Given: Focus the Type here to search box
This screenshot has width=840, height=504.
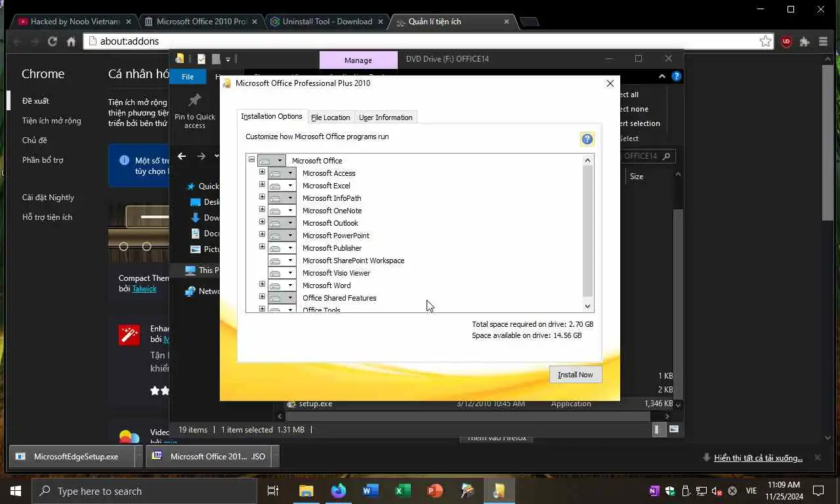Looking at the screenshot, I should [144, 491].
